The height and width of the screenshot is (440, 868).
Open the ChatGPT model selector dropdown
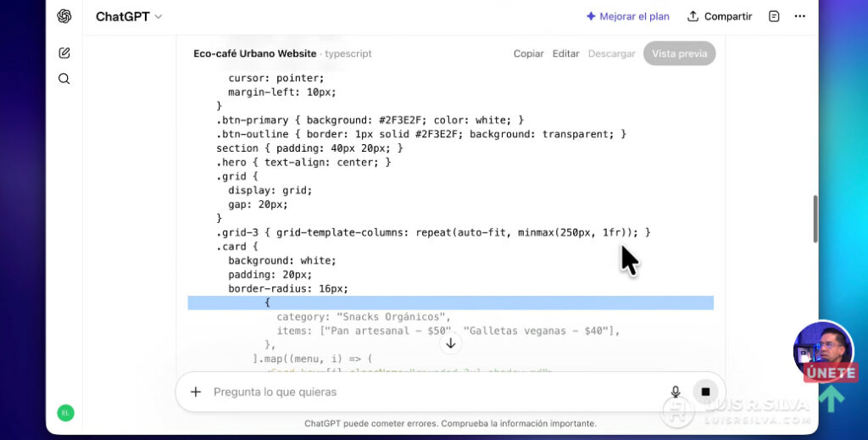129,17
